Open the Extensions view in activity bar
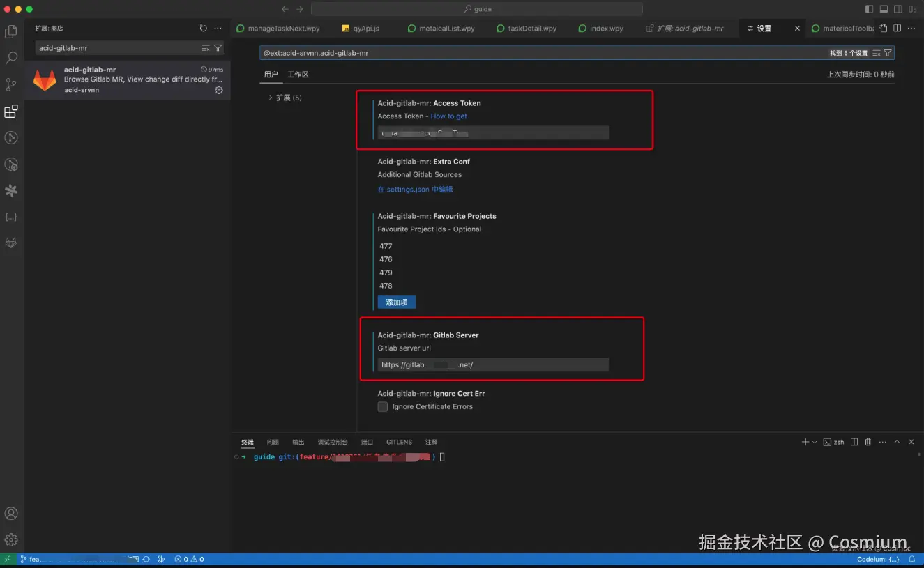924x568 pixels. pos(11,111)
